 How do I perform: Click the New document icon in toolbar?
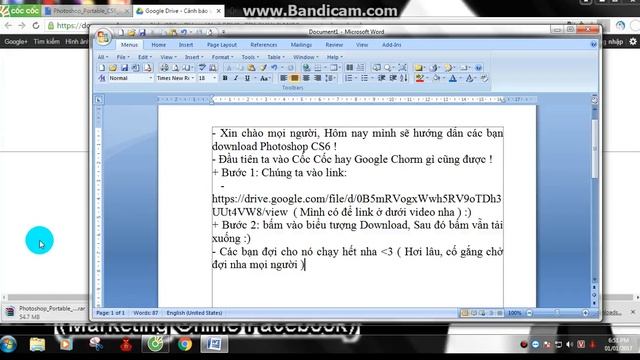tap(102, 68)
